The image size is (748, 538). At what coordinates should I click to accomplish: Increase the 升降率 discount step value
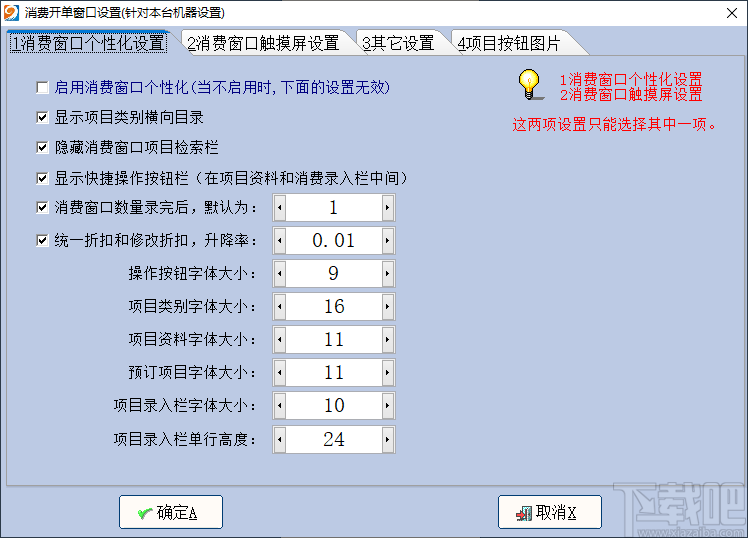point(387,240)
